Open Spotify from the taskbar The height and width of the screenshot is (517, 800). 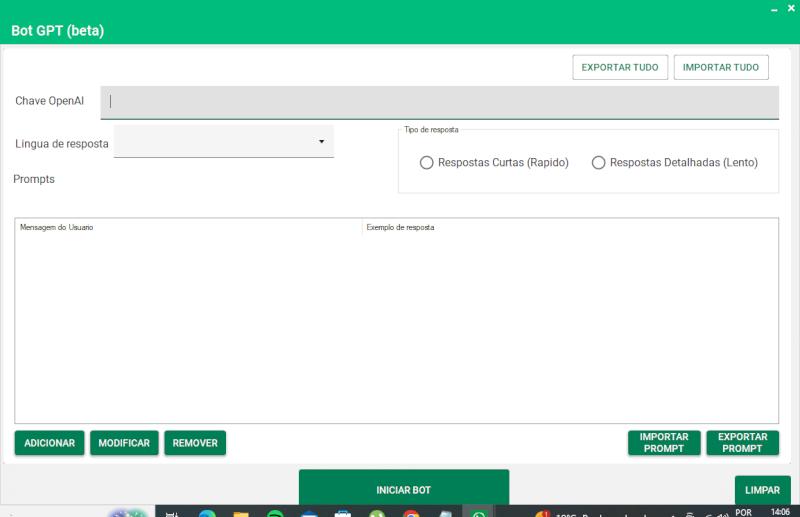(x=275, y=513)
